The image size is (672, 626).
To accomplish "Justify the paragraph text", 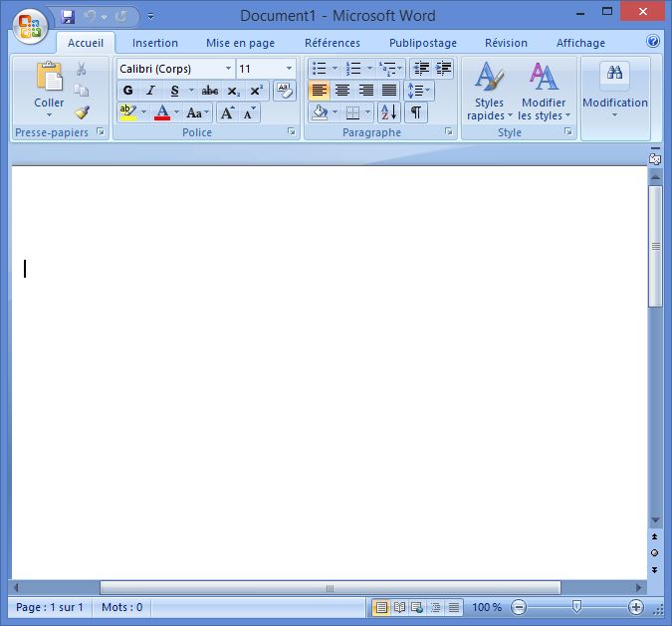I will pyautogui.click(x=389, y=91).
